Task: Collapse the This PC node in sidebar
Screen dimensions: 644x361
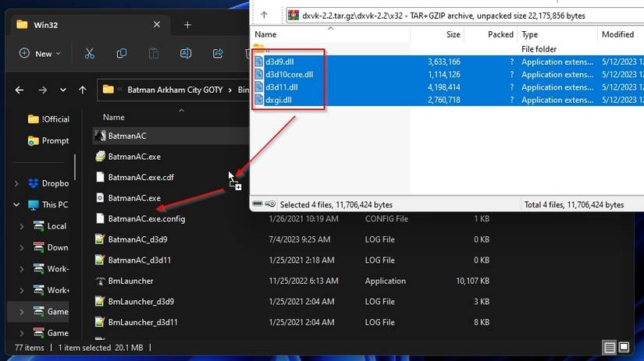Action: (x=16, y=204)
